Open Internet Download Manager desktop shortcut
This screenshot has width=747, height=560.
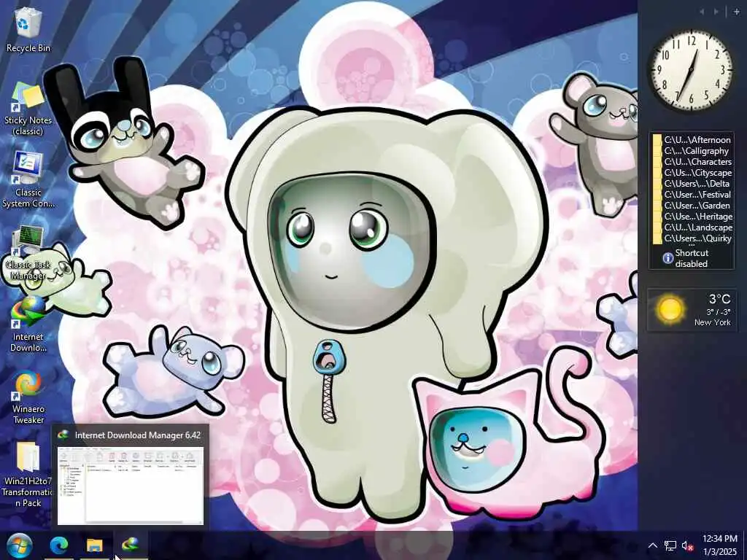pyautogui.click(x=28, y=324)
